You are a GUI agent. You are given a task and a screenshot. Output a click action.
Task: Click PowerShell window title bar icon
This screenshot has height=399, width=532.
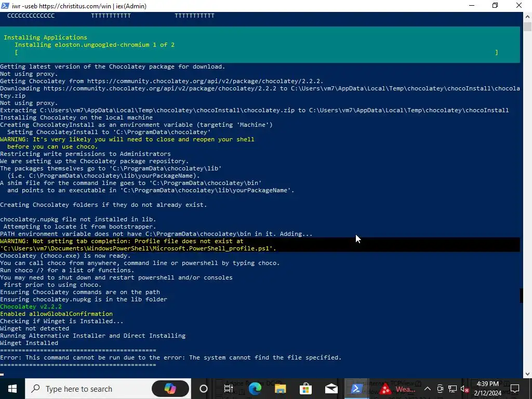[x=5, y=6]
